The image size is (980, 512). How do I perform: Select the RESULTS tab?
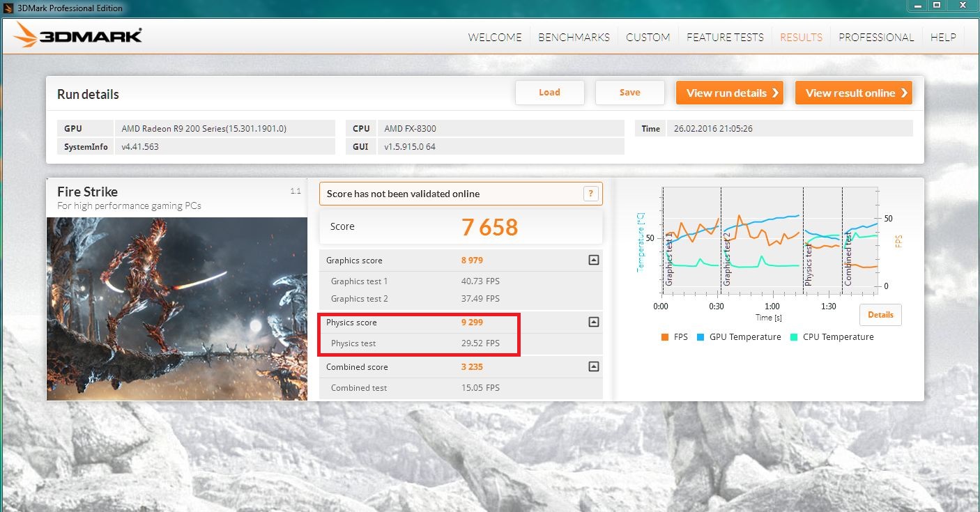[x=801, y=38]
